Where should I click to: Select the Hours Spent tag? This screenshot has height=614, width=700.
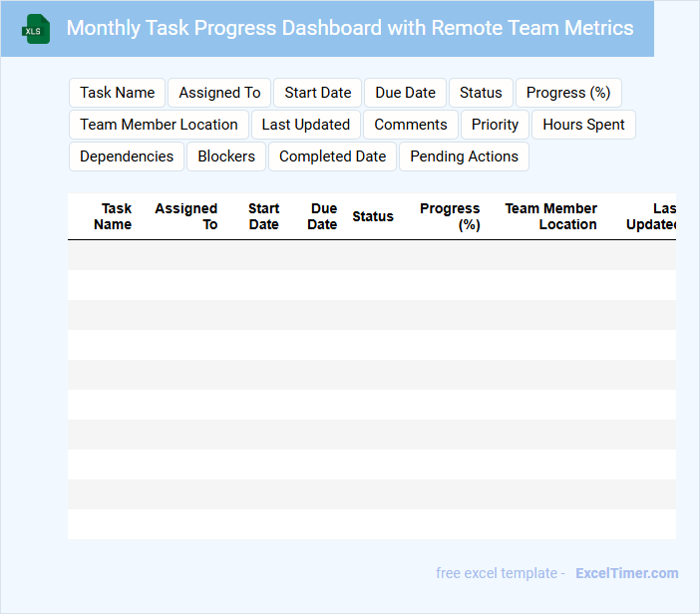[583, 125]
